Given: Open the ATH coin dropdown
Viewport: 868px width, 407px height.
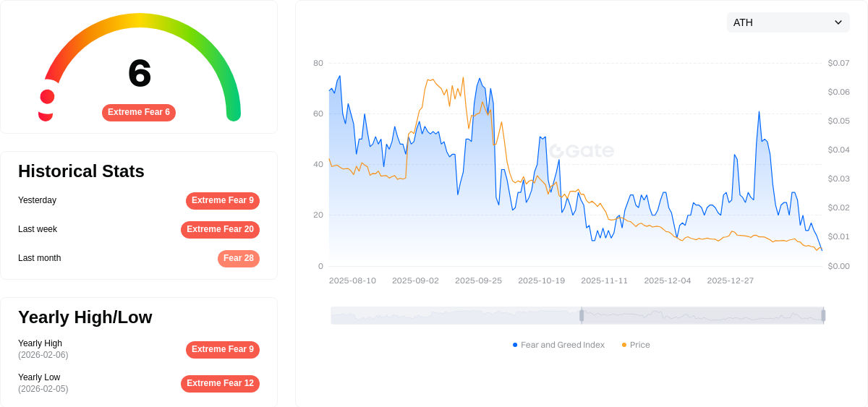Looking at the screenshot, I should pyautogui.click(x=787, y=22).
